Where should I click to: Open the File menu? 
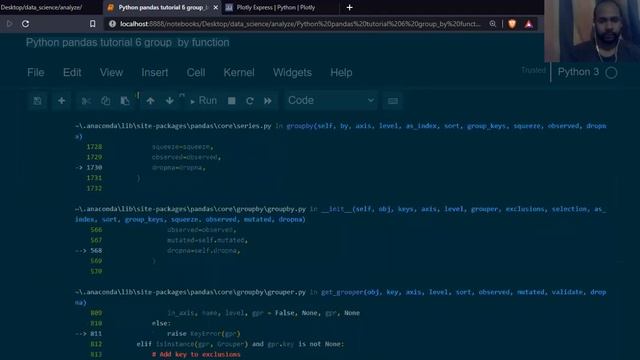[x=36, y=72]
